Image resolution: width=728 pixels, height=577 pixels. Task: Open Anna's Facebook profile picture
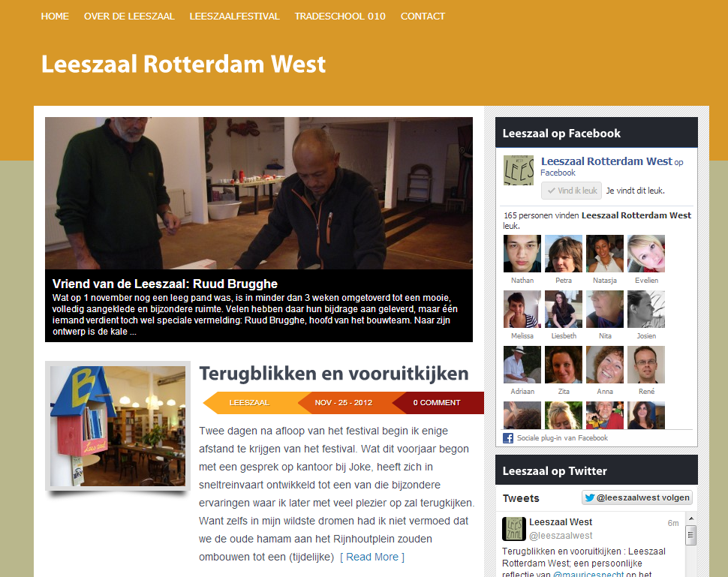(x=605, y=365)
